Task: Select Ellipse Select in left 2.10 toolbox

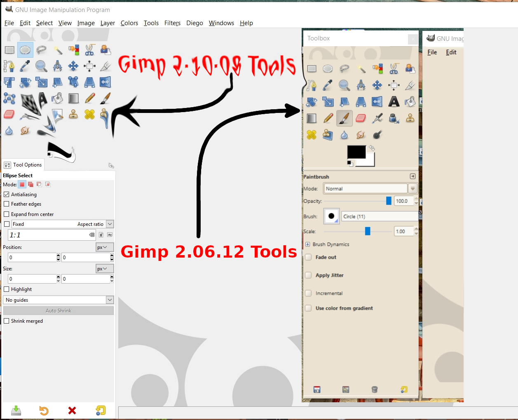Action: [25, 50]
